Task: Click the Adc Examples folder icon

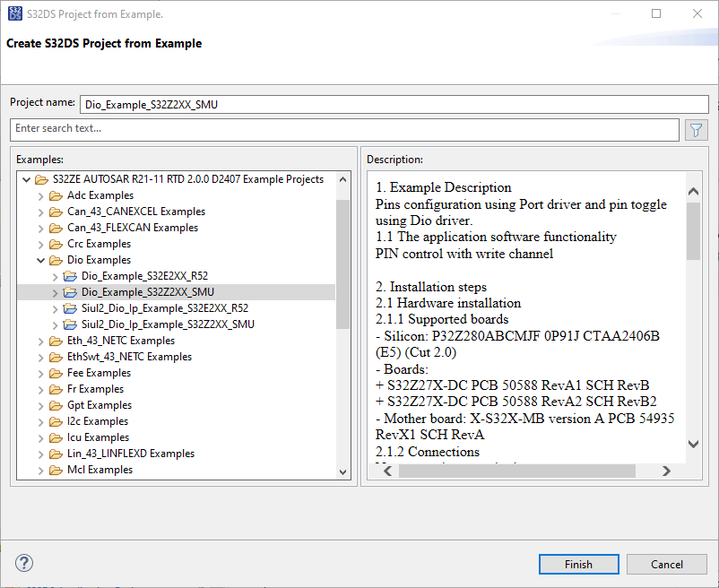Action: (x=56, y=195)
